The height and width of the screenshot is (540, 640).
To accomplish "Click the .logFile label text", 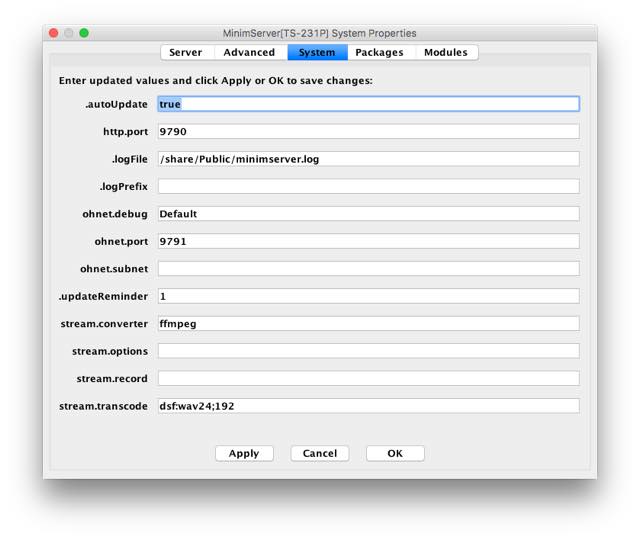I will tap(130, 159).
